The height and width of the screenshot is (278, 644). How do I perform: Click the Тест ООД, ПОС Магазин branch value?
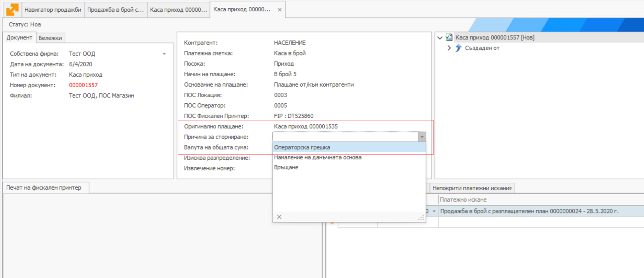(x=101, y=96)
